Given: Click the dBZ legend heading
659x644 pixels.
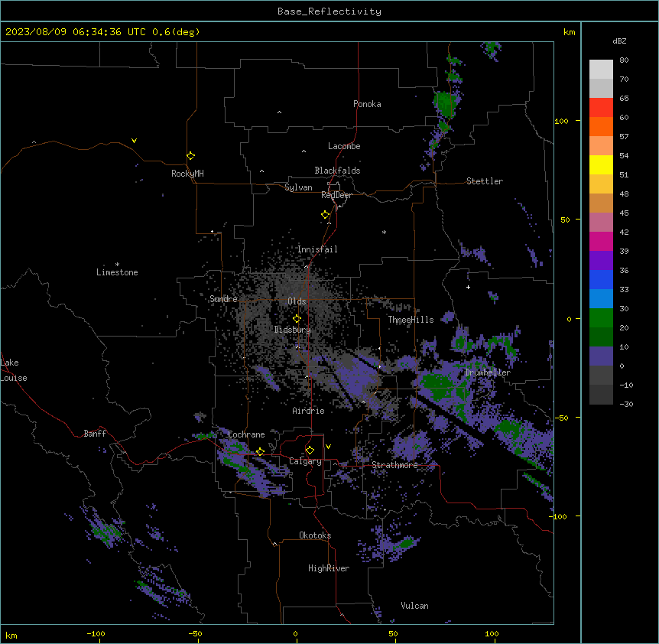Looking at the screenshot, I should [619, 41].
